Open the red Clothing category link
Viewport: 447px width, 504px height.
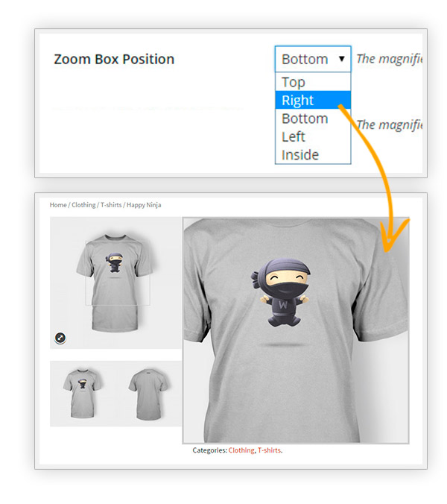tap(241, 450)
